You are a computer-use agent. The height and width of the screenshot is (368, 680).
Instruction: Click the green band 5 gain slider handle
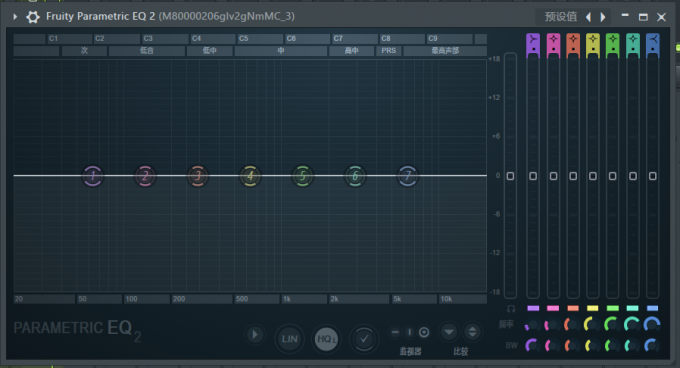click(612, 176)
